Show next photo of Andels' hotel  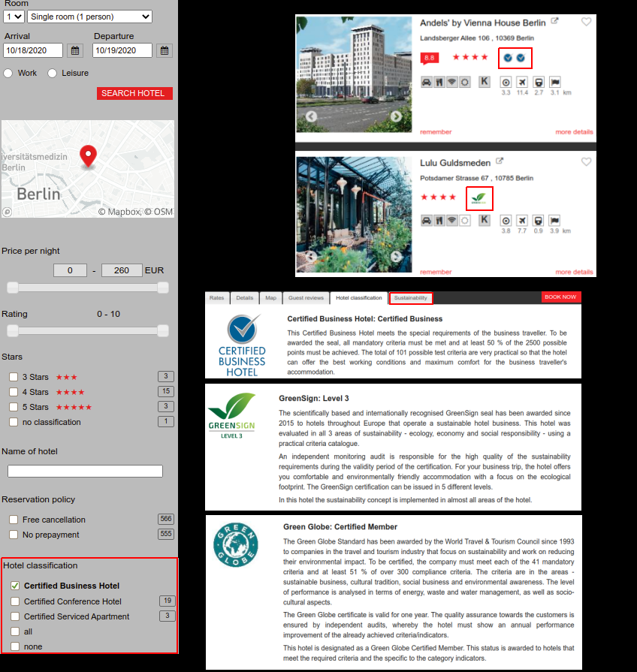pyautogui.click(x=396, y=116)
